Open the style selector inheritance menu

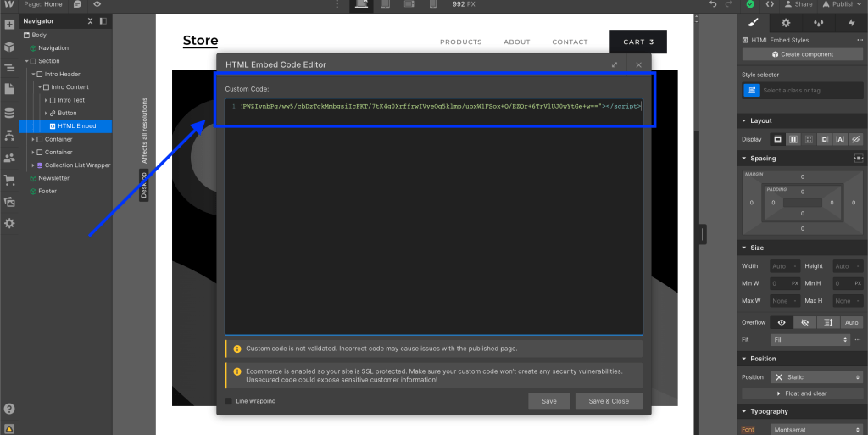pyautogui.click(x=751, y=90)
